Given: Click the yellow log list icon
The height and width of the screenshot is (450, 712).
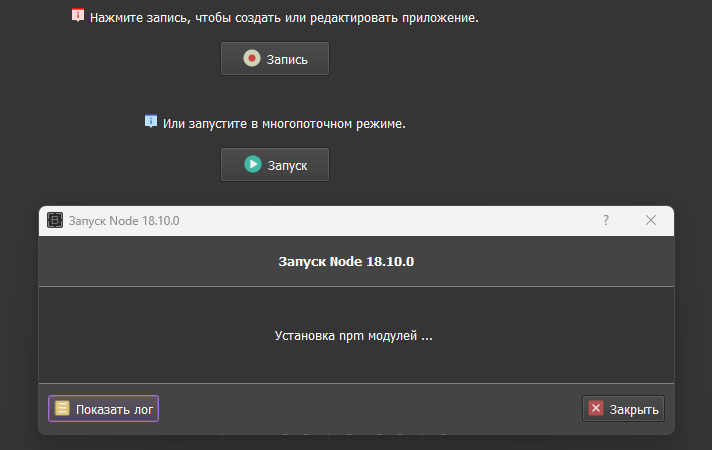Looking at the screenshot, I should (62, 408).
